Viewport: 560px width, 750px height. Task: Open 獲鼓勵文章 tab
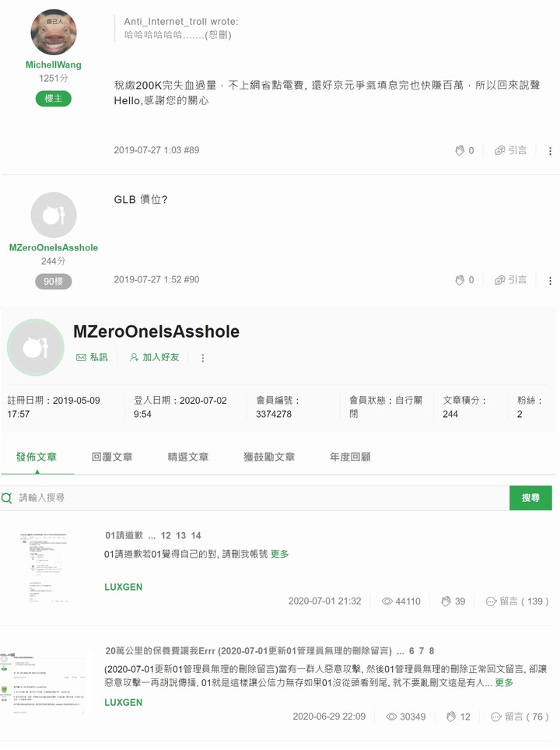coord(269,457)
